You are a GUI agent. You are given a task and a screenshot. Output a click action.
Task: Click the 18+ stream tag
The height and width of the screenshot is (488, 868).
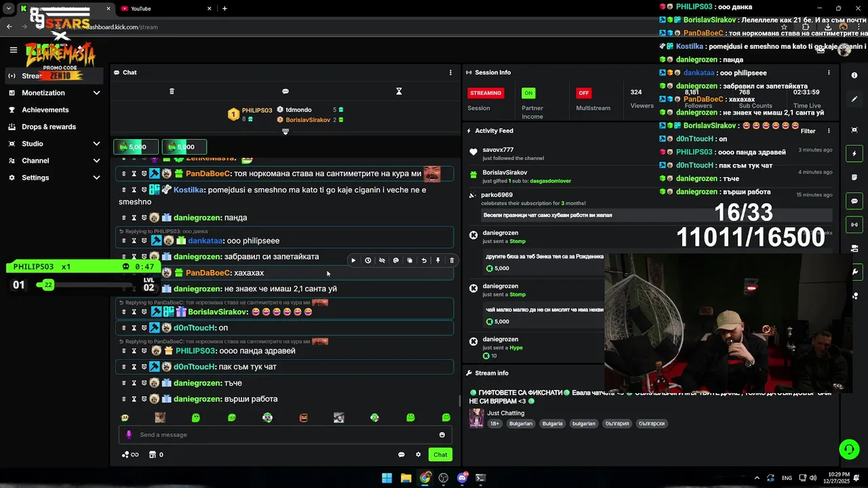[x=495, y=424]
